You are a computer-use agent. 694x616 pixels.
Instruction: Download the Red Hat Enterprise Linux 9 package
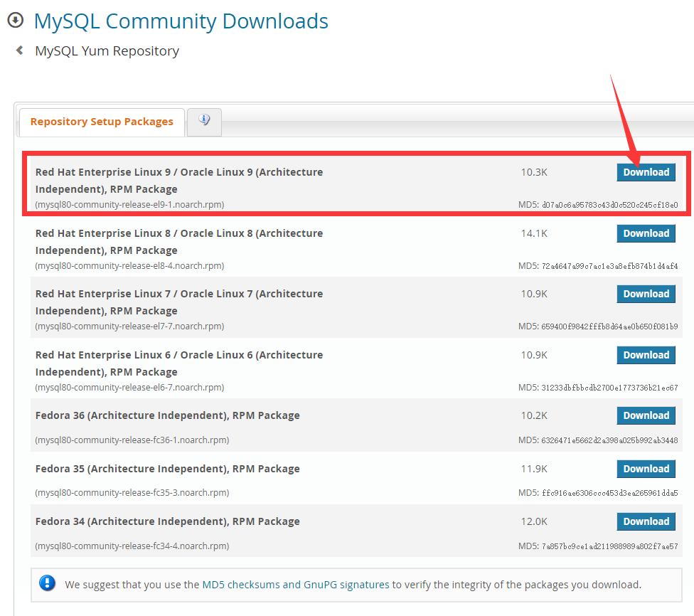pos(646,172)
